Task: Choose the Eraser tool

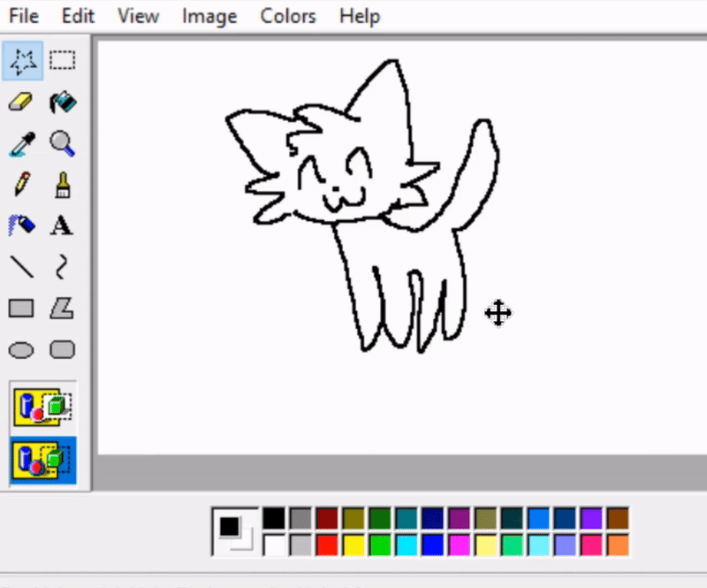Action: [21, 103]
